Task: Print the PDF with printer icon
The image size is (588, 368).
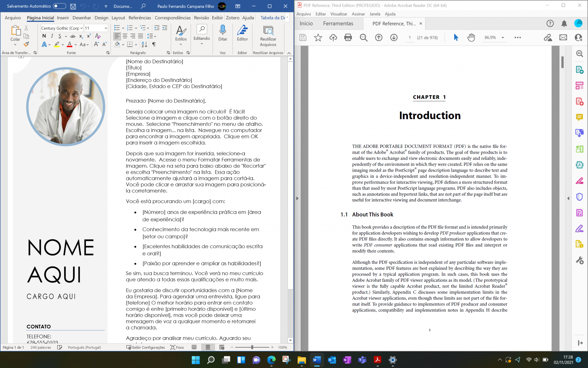Action: pos(348,37)
